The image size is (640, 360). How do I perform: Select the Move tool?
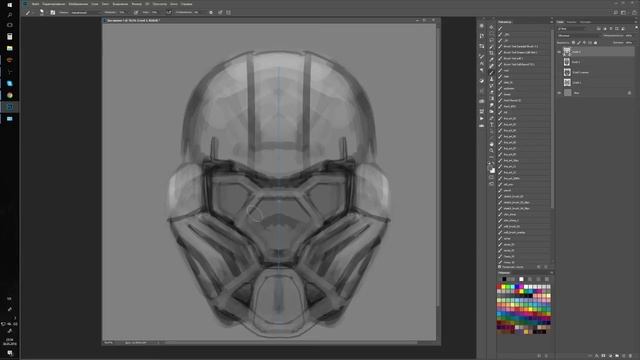click(491, 27)
